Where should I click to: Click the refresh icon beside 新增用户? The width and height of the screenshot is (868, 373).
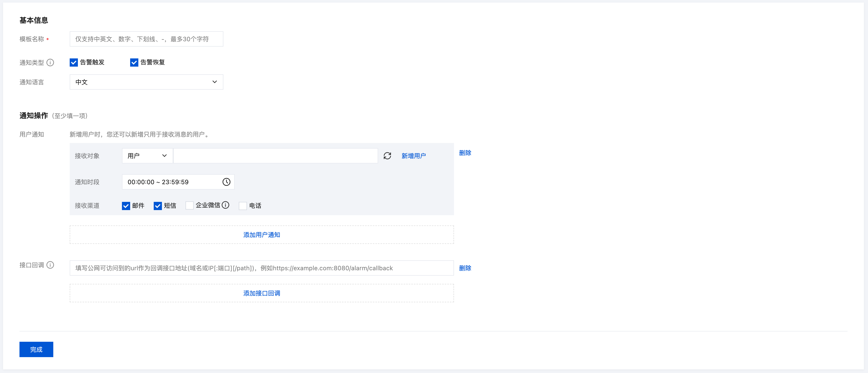387,156
